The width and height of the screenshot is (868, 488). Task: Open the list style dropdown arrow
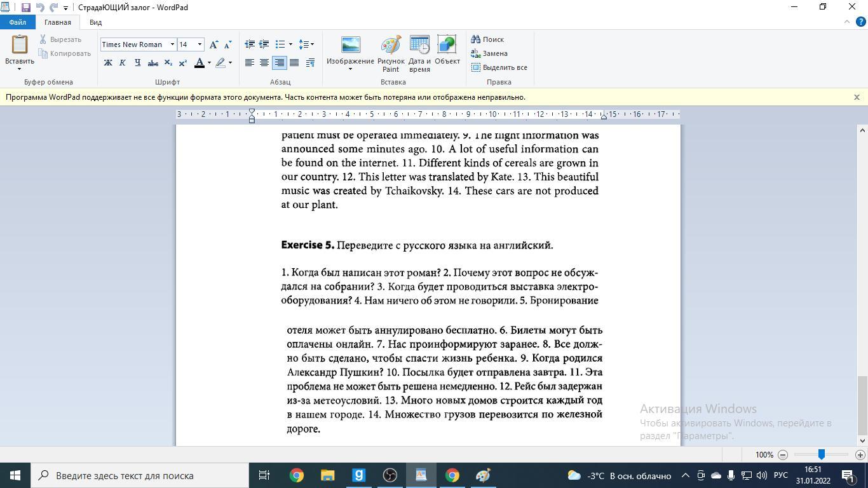[x=290, y=44]
